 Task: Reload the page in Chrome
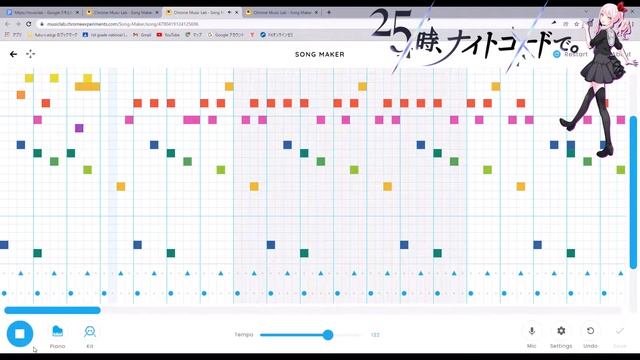click(x=29, y=24)
